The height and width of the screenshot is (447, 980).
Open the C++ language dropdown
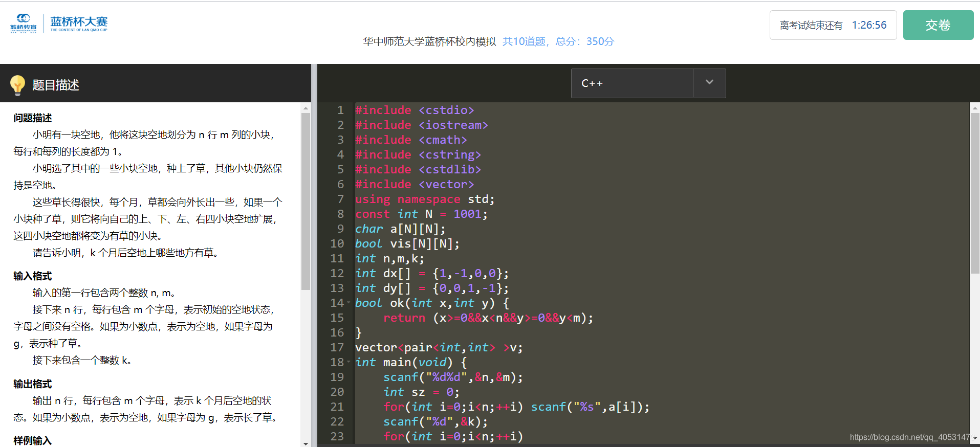click(648, 83)
